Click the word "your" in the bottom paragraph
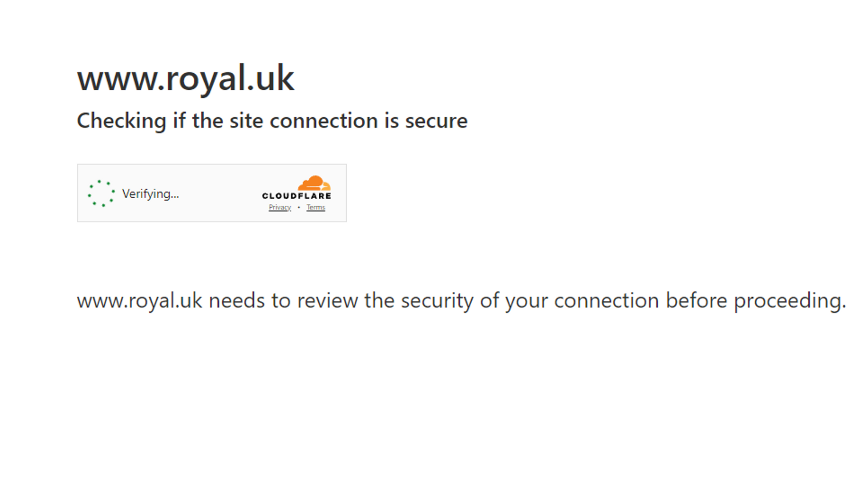Image resolution: width=868 pixels, height=488 pixels. pos(526,301)
